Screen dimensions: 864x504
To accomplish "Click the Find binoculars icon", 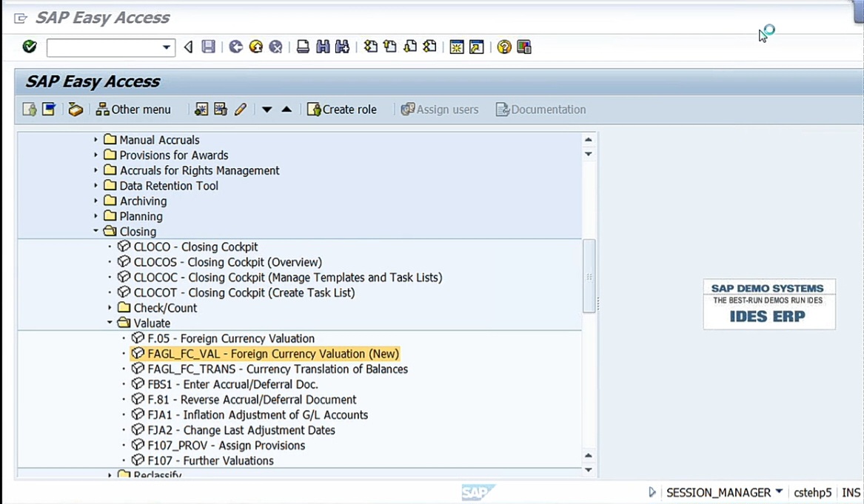I will click(x=323, y=47).
